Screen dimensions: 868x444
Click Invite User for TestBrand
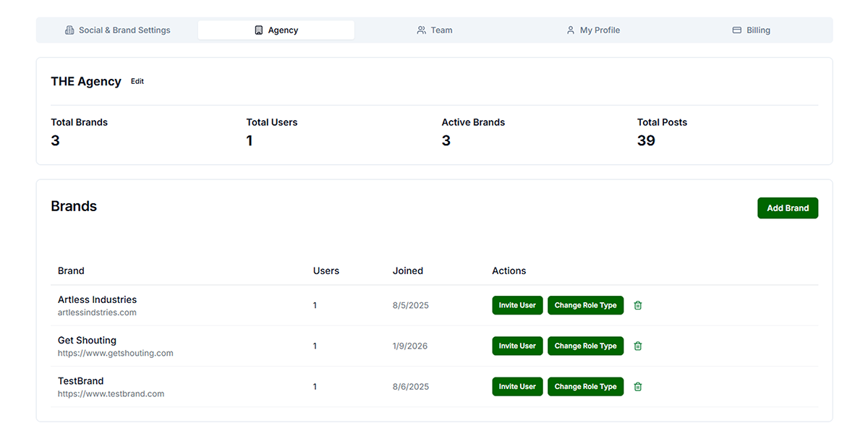click(517, 386)
